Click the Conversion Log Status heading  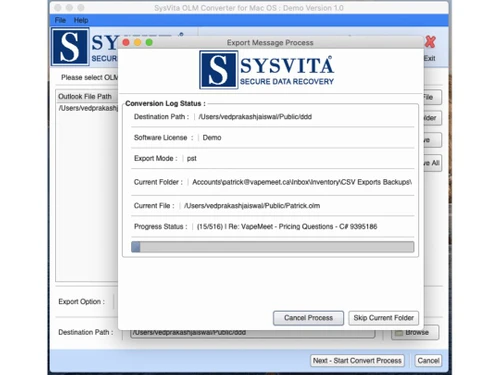tap(165, 104)
